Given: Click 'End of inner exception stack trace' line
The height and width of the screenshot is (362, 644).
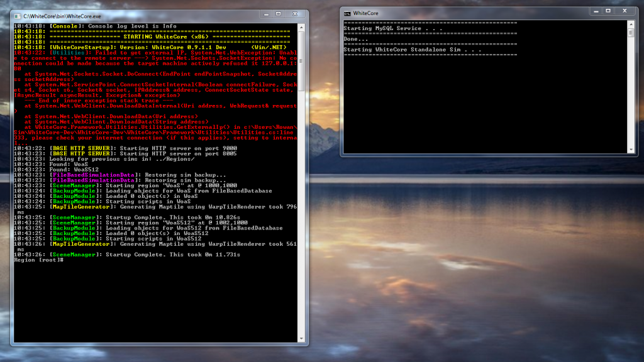Looking at the screenshot, I should [x=99, y=101].
